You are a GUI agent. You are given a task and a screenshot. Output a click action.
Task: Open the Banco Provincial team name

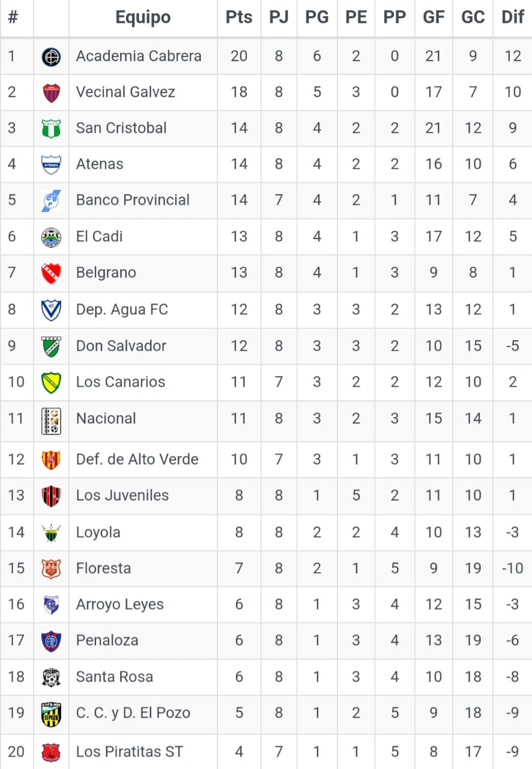133,200
